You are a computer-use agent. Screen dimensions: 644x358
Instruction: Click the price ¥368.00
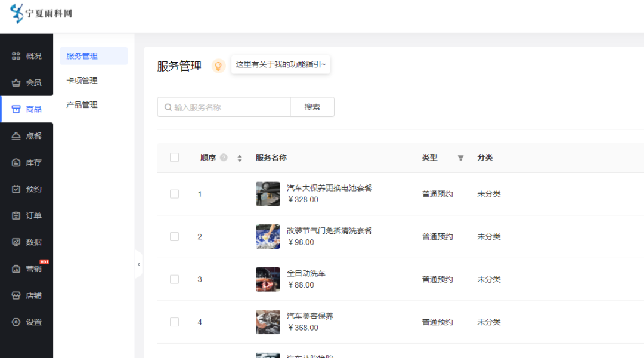click(303, 328)
